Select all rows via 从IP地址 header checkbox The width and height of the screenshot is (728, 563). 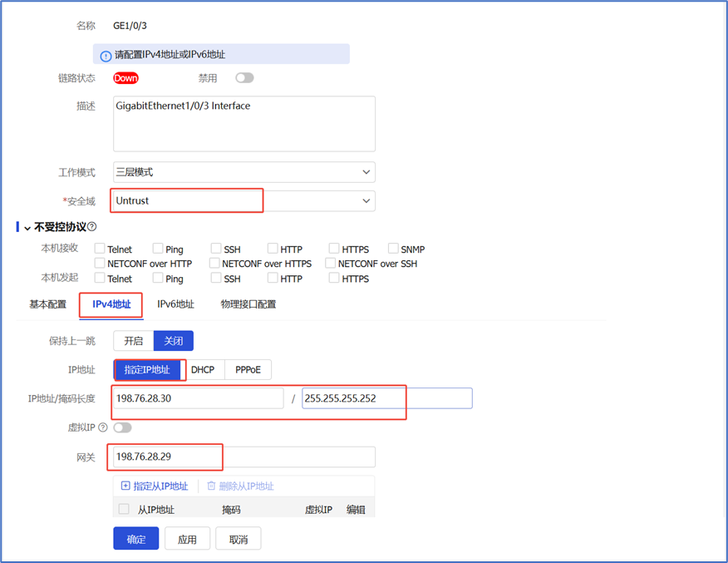tap(124, 509)
